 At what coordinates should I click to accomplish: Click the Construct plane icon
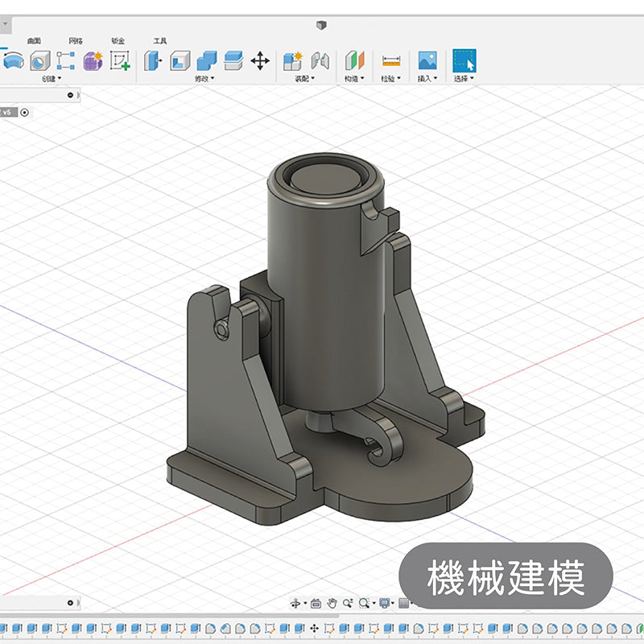[x=354, y=61]
